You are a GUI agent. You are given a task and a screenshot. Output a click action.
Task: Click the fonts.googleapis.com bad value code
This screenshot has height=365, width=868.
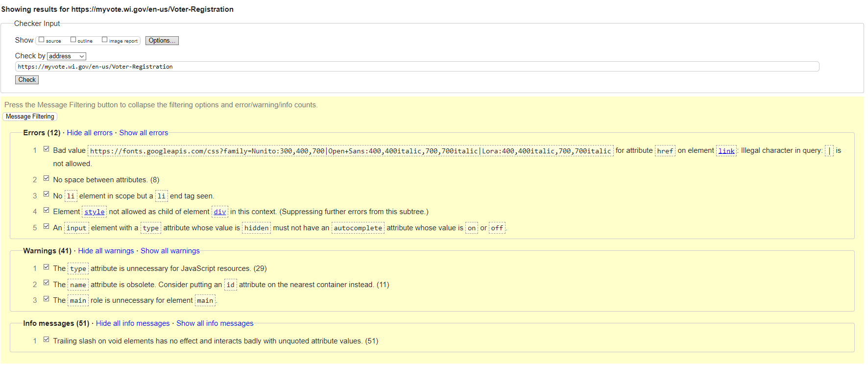351,151
